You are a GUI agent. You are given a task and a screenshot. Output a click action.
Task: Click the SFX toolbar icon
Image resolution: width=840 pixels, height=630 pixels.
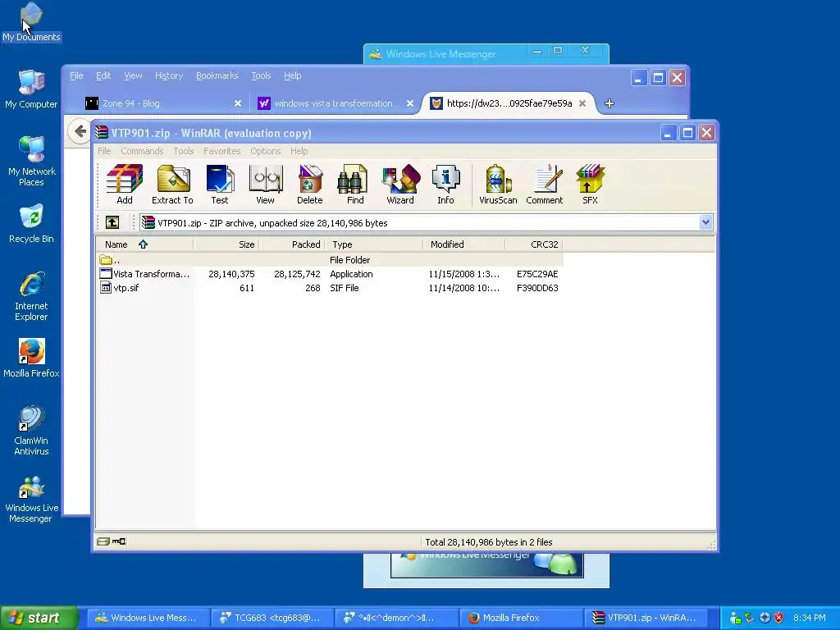click(x=590, y=185)
